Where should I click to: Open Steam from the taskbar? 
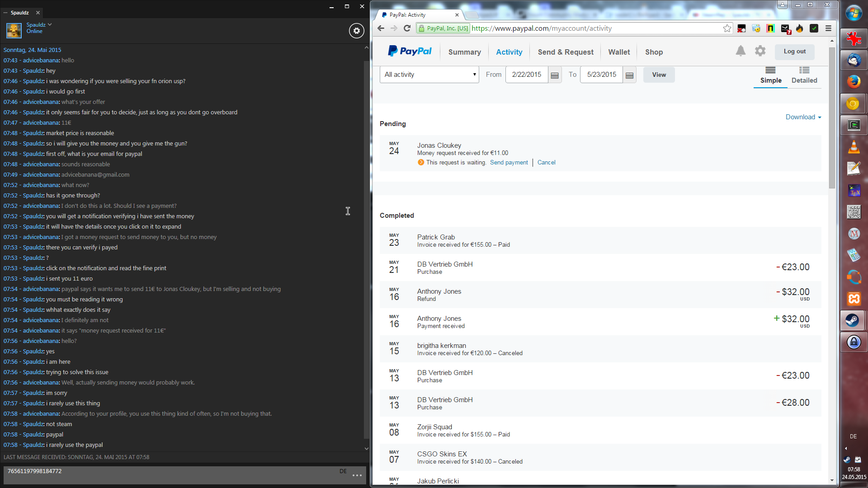(853, 320)
